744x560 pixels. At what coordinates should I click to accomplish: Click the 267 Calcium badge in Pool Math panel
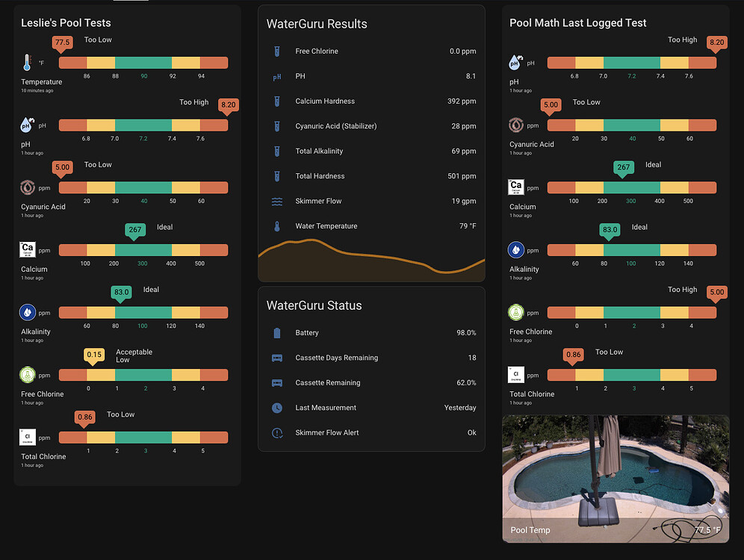[x=624, y=167]
